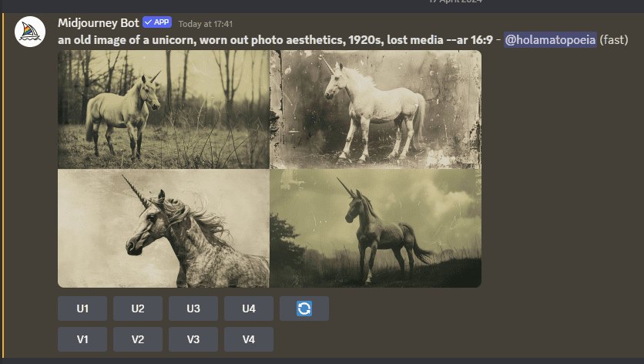Click the re-roll refresh icon button
The height and width of the screenshot is (364, 644).
(304, 308)
